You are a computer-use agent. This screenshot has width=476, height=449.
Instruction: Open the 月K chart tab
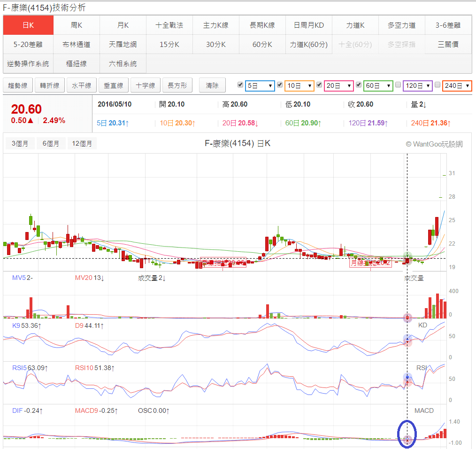pos(123,25)
